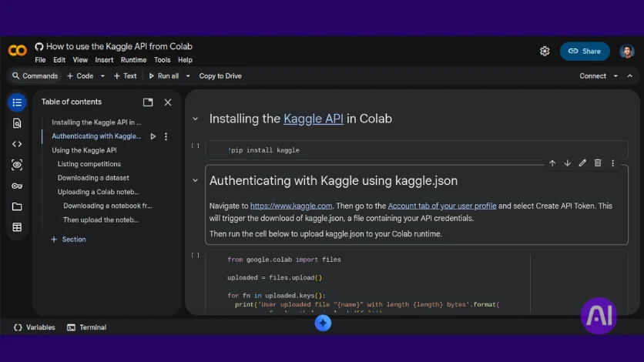Click Connect to runtime
Screen dimensions: 644x362
(x=592, y=76)
